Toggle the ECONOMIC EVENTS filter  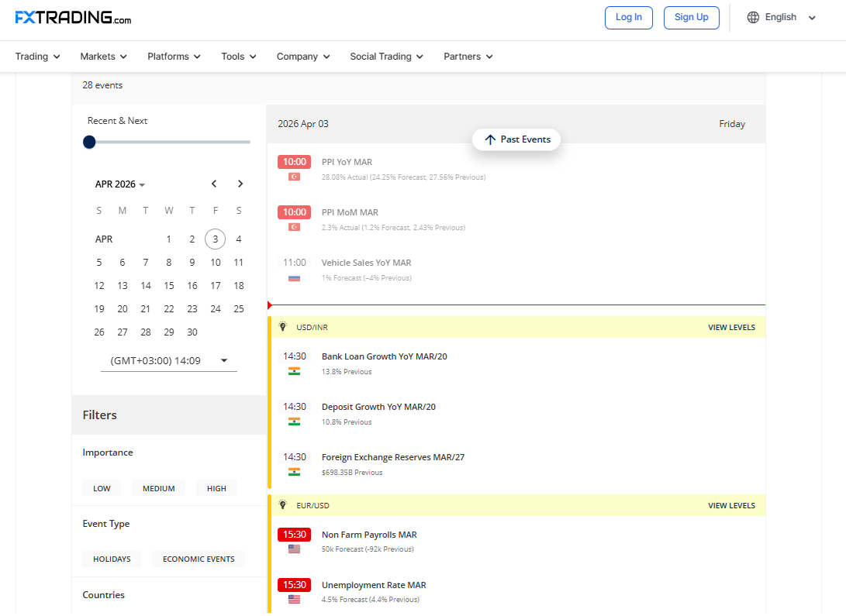click(199, 559)
